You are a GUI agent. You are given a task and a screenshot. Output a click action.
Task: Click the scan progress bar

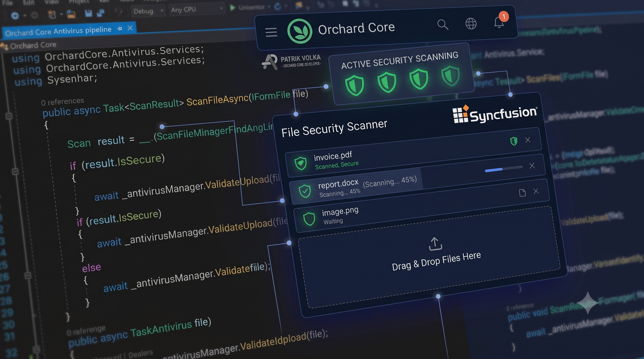(504, 169)
